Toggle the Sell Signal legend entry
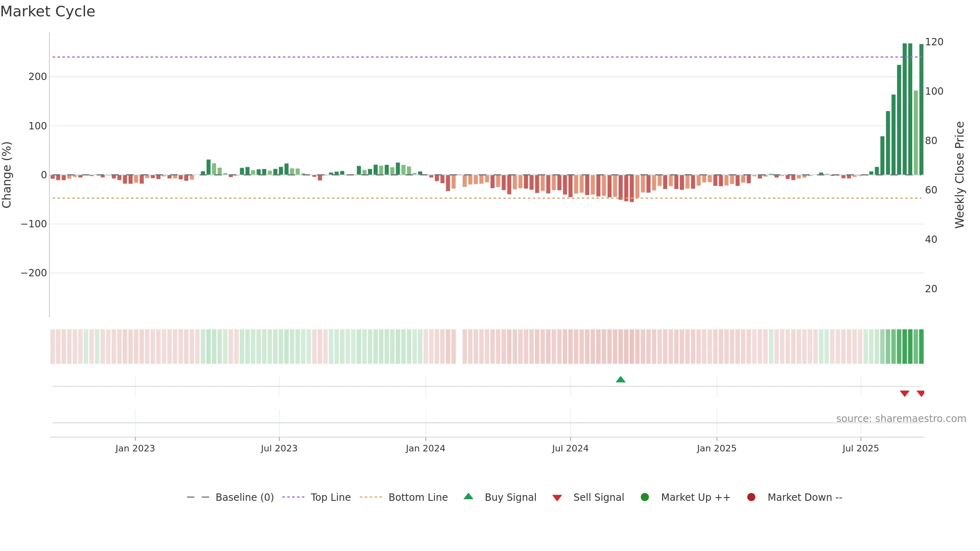The image size is (980, 551). pos(588,497)
